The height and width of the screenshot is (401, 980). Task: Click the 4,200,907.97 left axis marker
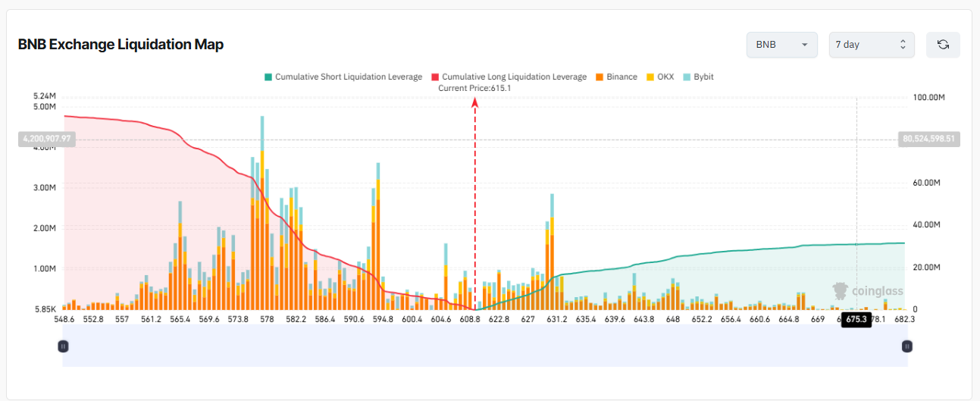46,139
